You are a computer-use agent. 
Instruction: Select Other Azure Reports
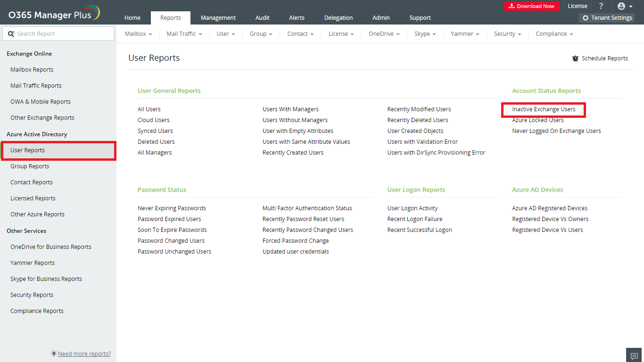click(x=37, y=214)
